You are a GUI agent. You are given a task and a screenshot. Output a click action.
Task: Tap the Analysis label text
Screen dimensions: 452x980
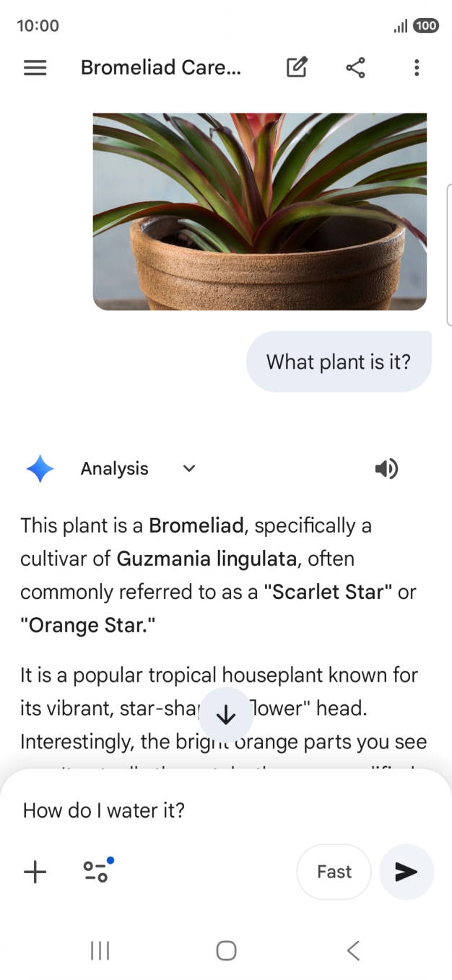point(114,469)
